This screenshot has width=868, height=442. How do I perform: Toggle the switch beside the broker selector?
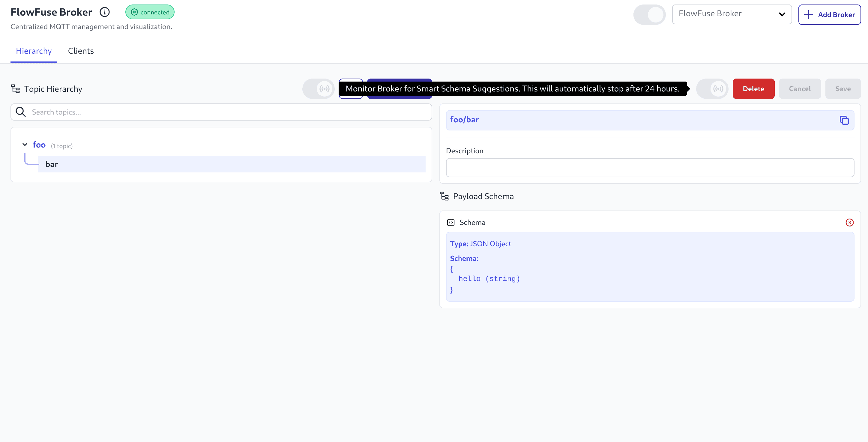(x=649, y=14)
